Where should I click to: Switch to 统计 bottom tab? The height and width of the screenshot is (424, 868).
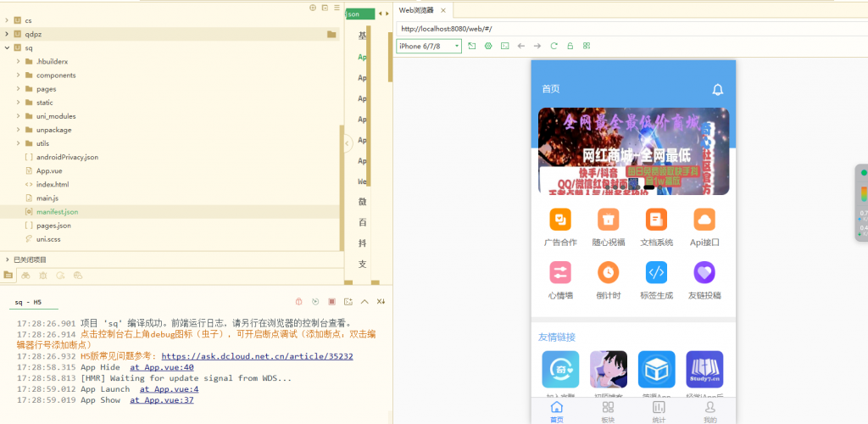tap(659, 412)
